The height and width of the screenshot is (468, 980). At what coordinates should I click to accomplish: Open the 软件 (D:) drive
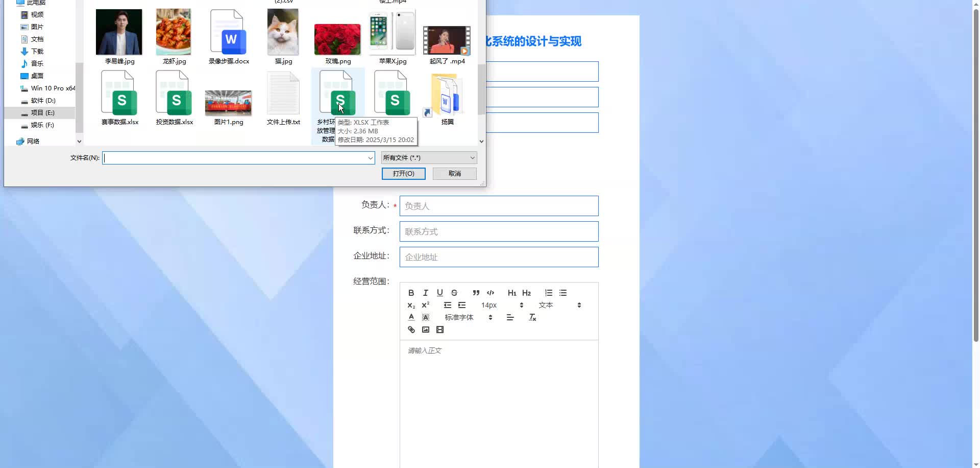[43, 101]
